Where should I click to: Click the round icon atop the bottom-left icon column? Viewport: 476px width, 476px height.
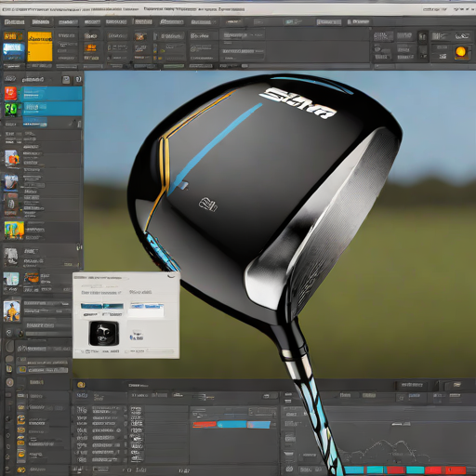(10, 347)
